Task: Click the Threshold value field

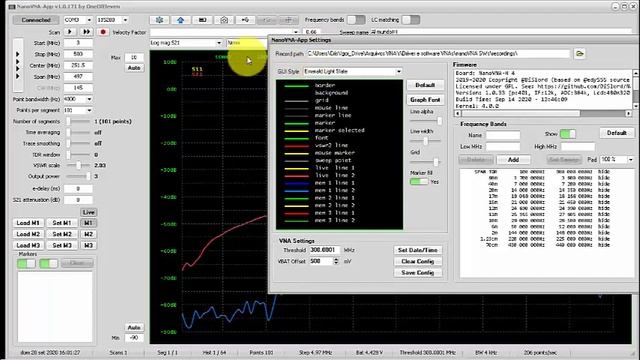Action: coord(324,250)
